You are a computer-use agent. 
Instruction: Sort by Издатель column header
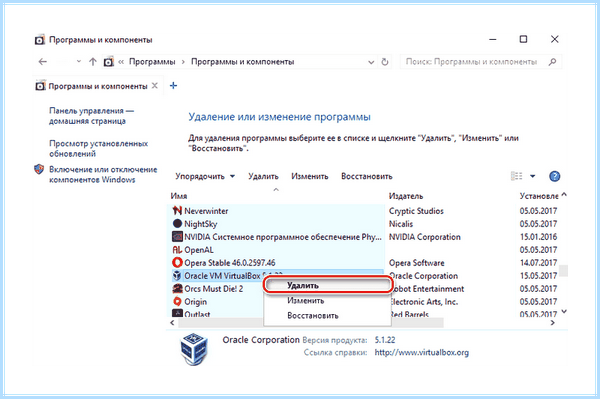point(406,196)
